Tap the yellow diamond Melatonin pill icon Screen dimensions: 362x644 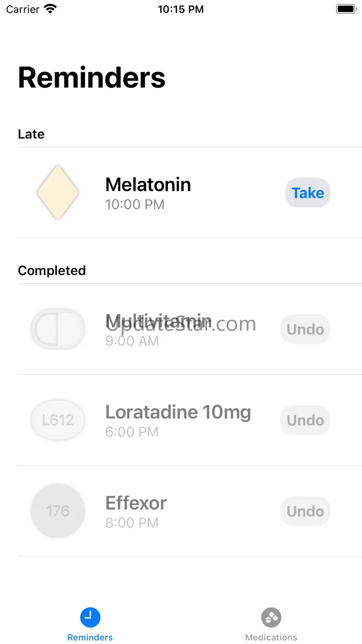[58, 192]
